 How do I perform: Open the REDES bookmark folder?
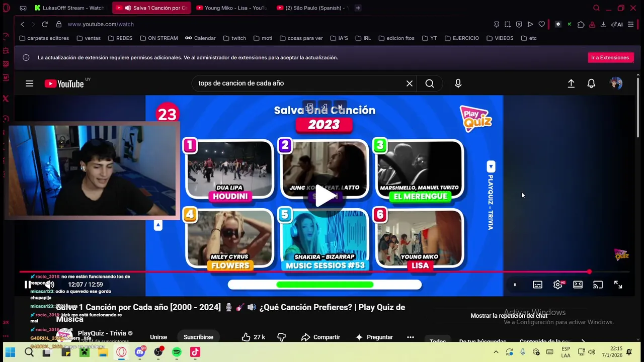point(120,38)
